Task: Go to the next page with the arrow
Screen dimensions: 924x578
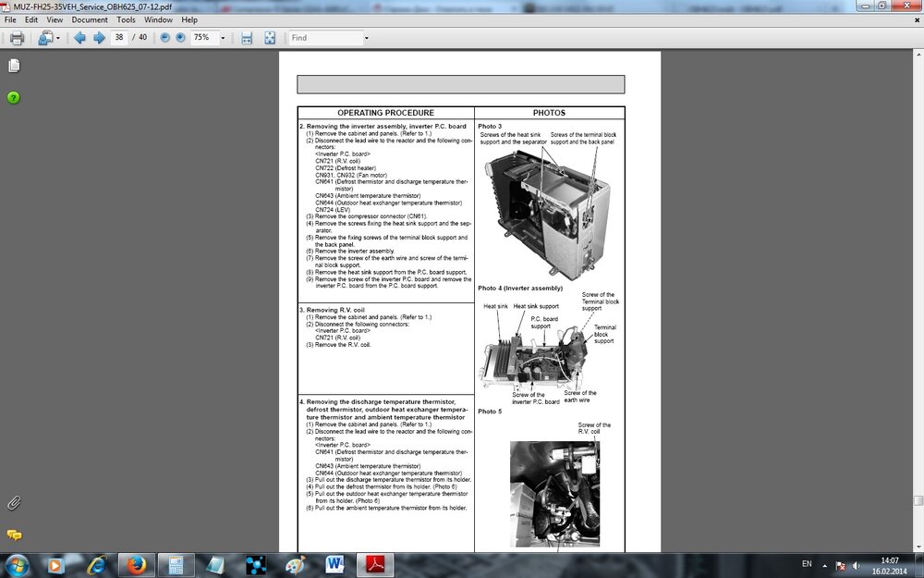Action: click(98, 38)
